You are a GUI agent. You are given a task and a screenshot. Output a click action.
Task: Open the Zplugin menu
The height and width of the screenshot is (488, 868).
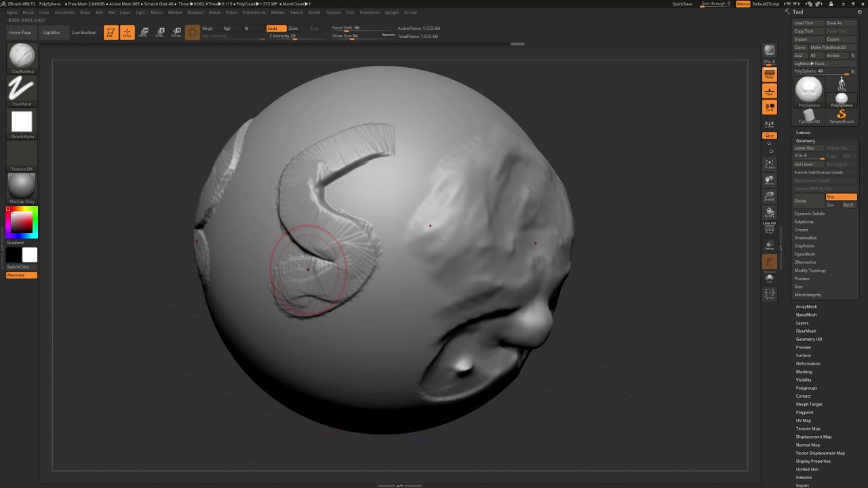(x=391, y=12)
